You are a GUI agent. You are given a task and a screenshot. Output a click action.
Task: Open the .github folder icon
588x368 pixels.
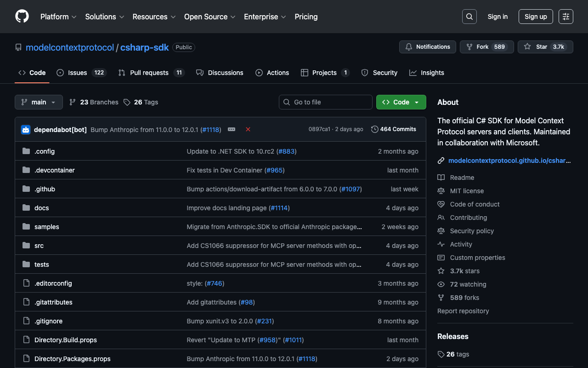[26, 189]
